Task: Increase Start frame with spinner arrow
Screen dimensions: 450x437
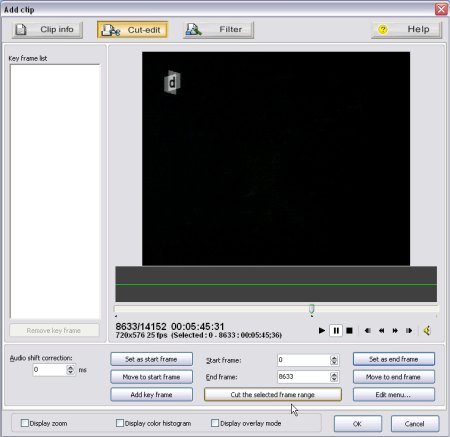Action: click(x=334, y=357)
